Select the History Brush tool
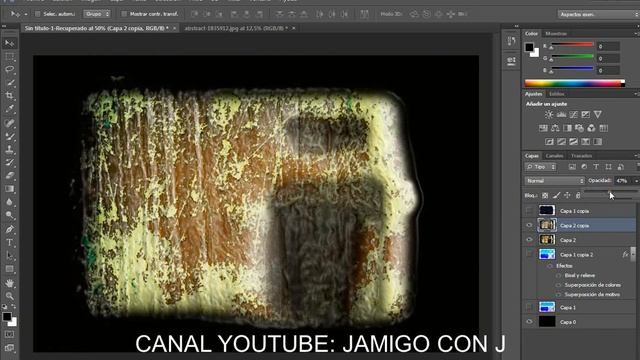This screenshot has width=640, height=360. [10, 162]
